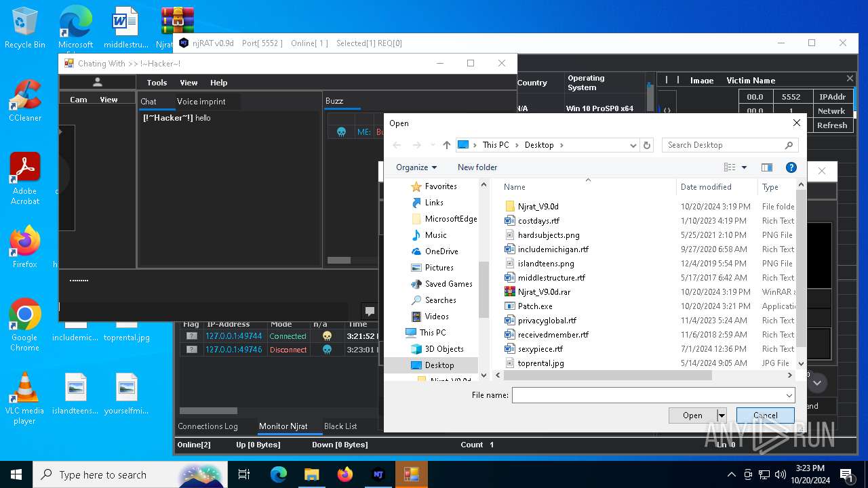Click the user profile icon in chat window
This screenshot has width=868, height=488.
pos(98,82)
